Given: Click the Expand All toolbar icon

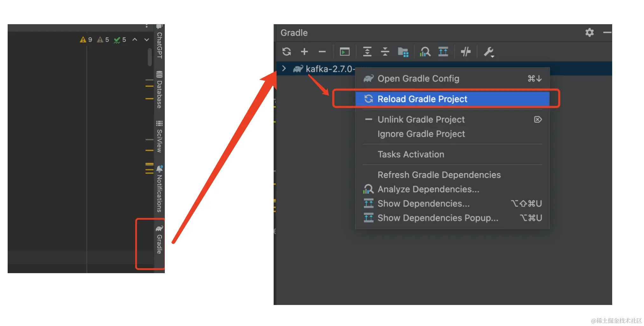Looking at the screenshot, I should (367, 52).
